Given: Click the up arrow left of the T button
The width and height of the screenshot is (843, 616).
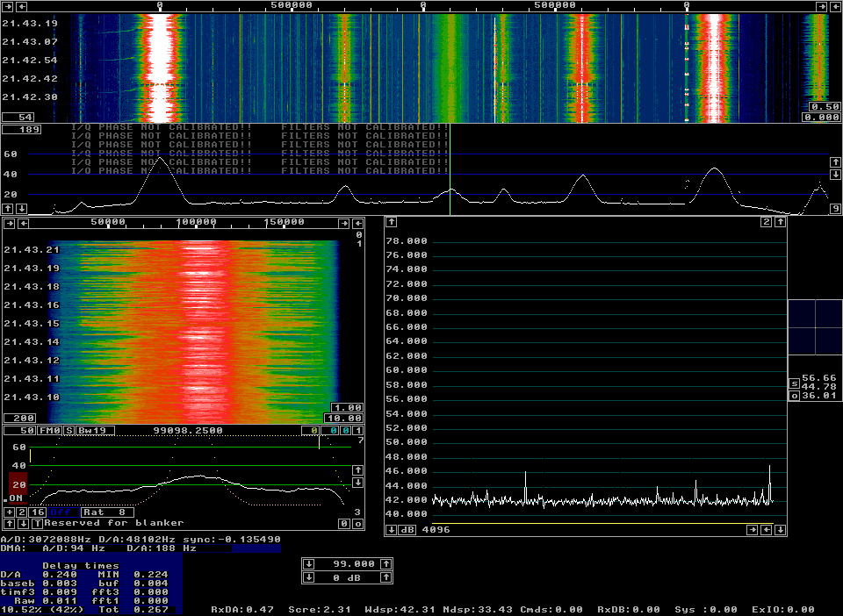Looking at the screenshot, I should pyautogui.click(x=9, y=523).
